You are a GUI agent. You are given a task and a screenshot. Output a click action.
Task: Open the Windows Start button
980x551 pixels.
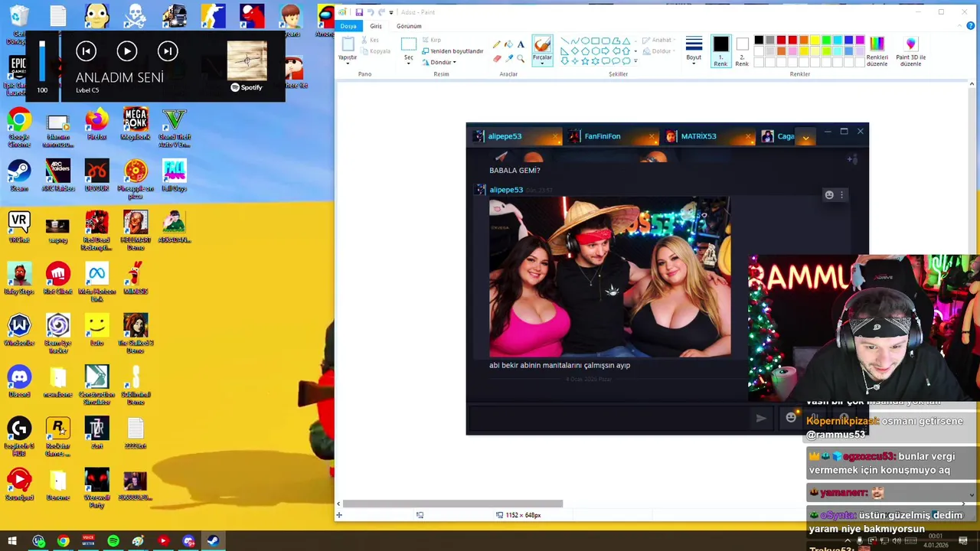point(12,541)
